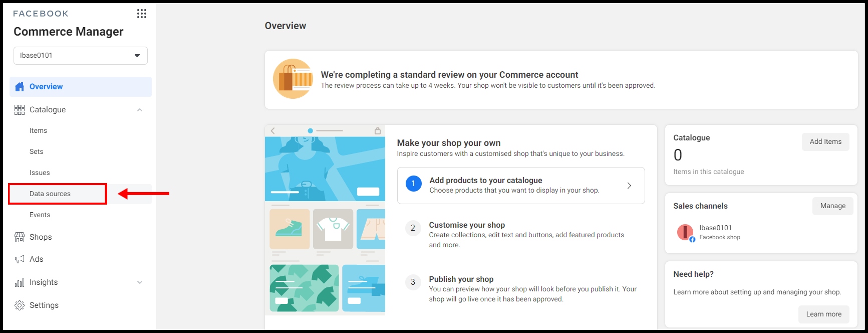Click the Ibase0101 Facebook shop name
This screenshot has width=868, height=333.
point(715,228)
